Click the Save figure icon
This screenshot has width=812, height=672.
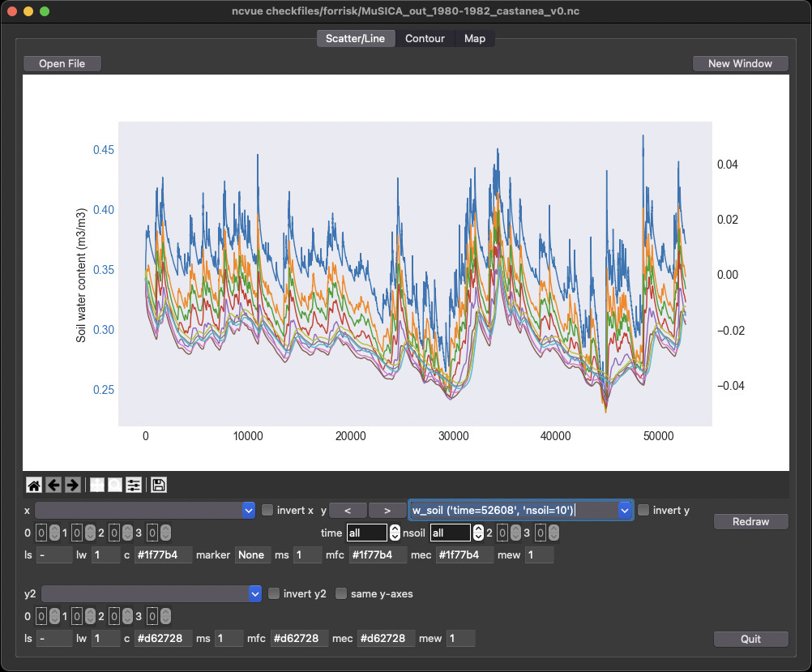(x=159, y=485)
